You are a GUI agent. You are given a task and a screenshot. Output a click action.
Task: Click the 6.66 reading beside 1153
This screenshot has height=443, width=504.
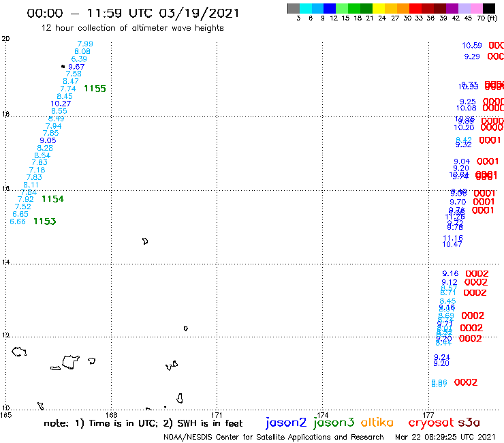pos(18,221)
